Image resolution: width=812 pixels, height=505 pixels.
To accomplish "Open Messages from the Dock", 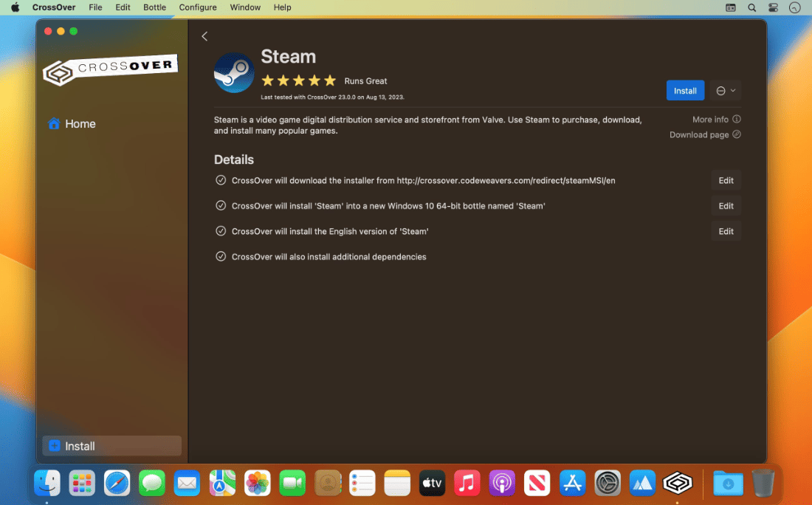I will pos(152,484).
